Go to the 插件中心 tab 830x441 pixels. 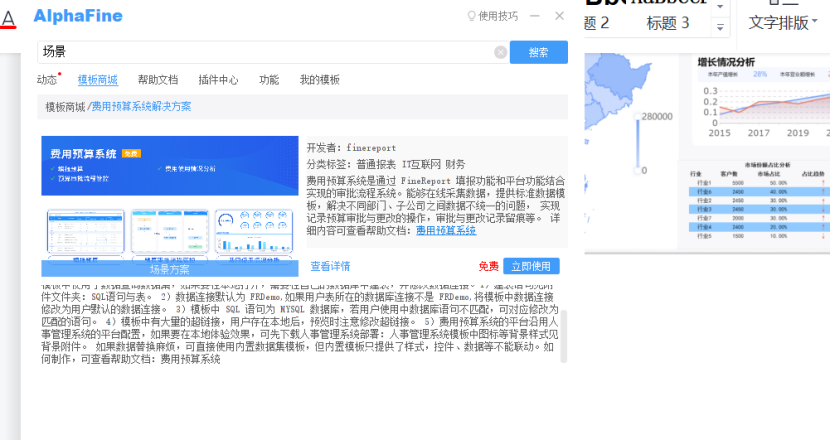[x=218, y=80]
